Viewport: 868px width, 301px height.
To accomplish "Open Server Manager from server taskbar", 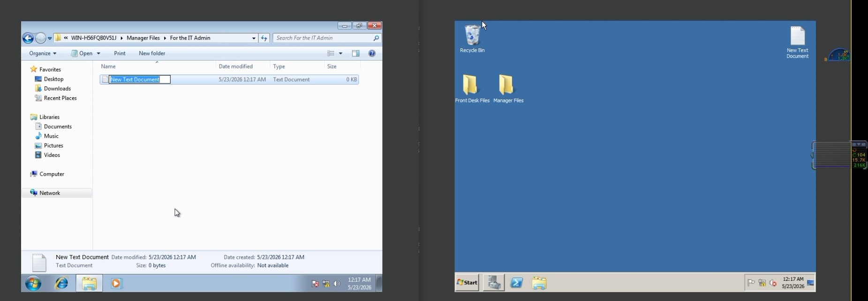I will (493, 283).
